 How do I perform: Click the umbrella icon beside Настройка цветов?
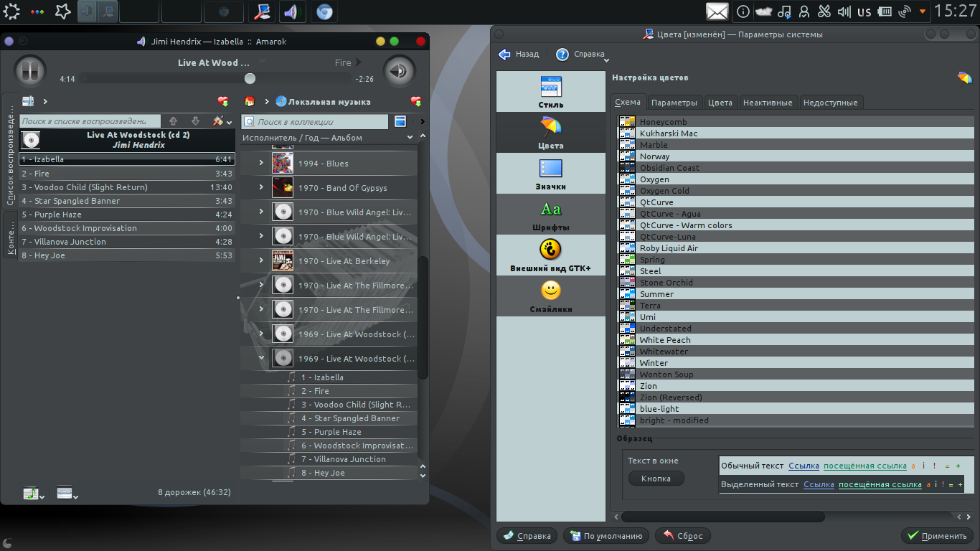tap(964, 78)
